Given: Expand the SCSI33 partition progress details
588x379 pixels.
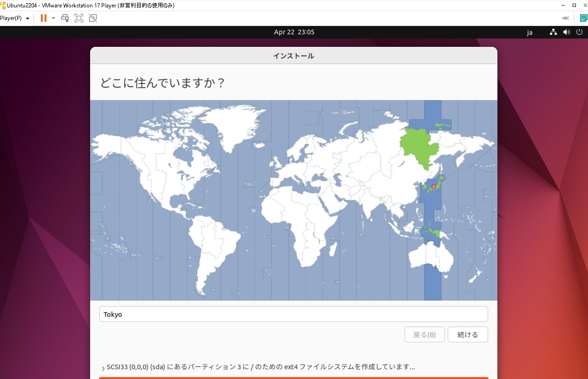Looking at the screenshot, I should [x=103, y=367].
